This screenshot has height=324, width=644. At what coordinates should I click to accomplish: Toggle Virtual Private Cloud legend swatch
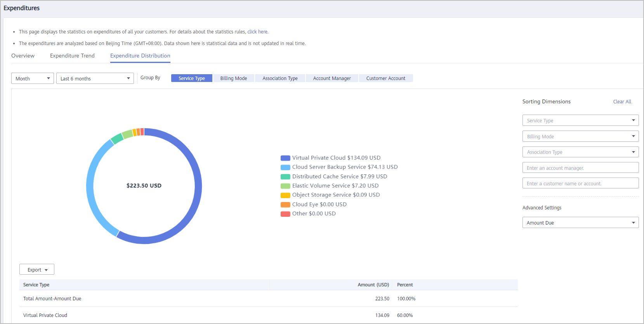[285, 158]
